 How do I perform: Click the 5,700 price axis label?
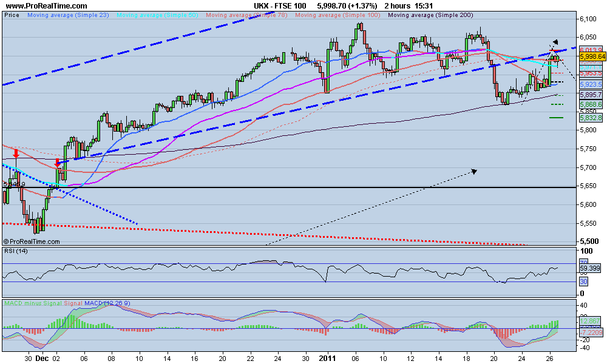point(588,167)
